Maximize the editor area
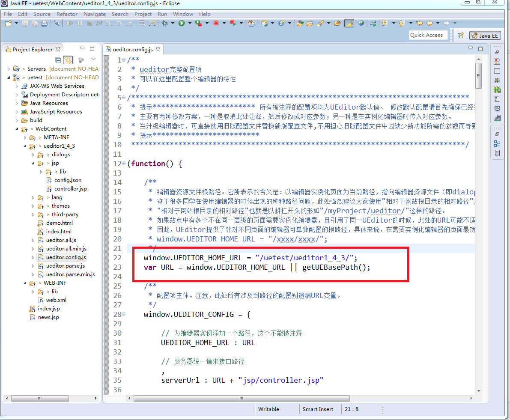Image resolution: width=510 pixels, height=420 pixels. (x=480, y=48)
